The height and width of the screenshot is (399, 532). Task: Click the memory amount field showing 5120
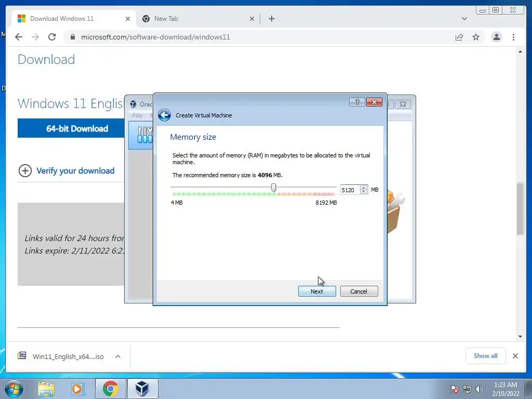[x=350, y=190]
